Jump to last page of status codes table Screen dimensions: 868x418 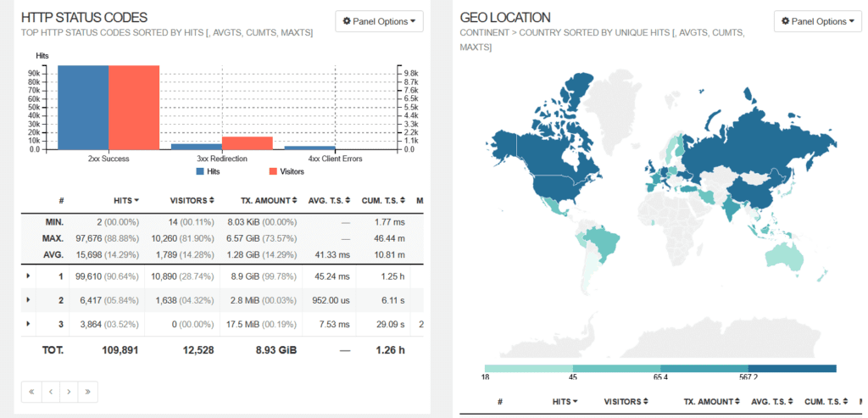[x=86, y=391]
